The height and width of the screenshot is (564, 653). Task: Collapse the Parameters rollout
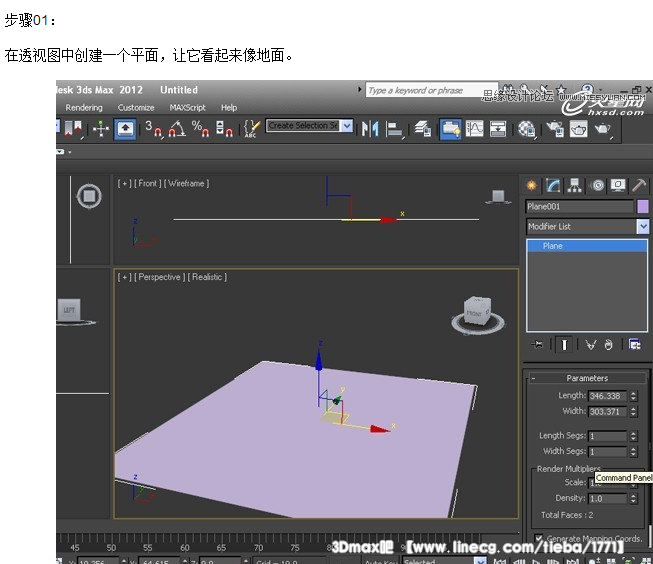tap(587, 378)
